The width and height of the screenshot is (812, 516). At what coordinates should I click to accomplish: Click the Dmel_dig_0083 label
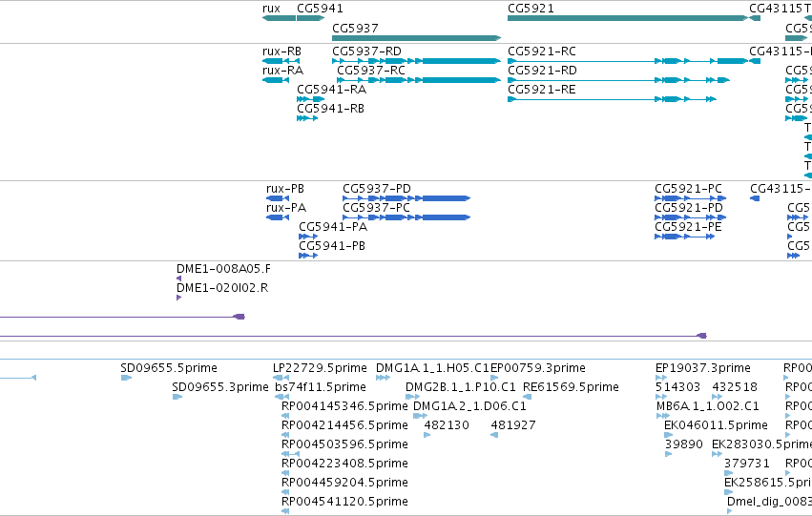[769, 502]
